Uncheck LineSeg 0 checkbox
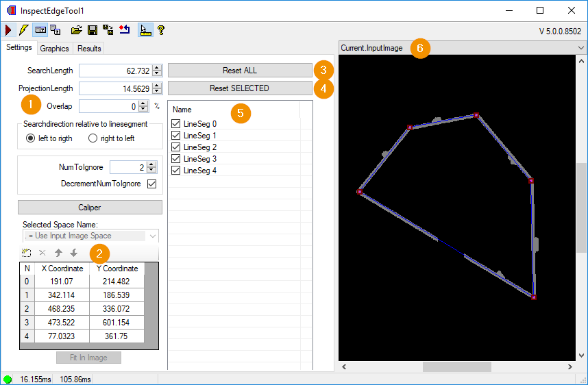588x385 pixels. (175, 124)
